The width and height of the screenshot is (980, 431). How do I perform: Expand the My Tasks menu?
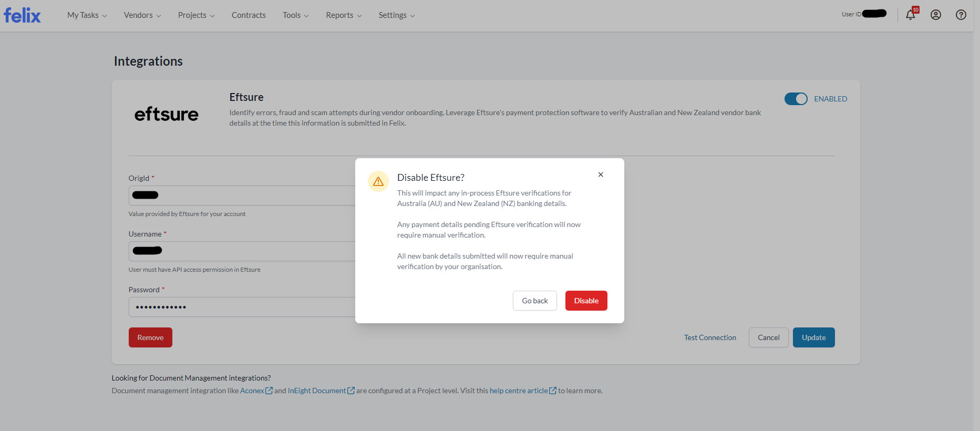pyautogui.click(x=87, y=15)
